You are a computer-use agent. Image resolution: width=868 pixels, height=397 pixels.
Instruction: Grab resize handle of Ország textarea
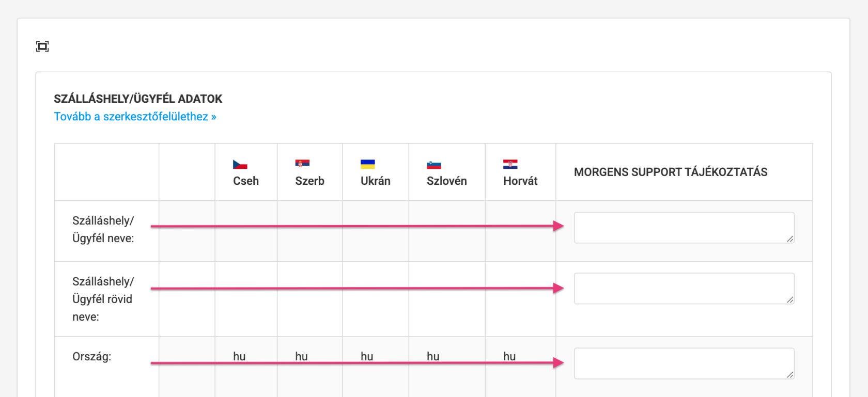pyautogui.click(x=790, y=375)
